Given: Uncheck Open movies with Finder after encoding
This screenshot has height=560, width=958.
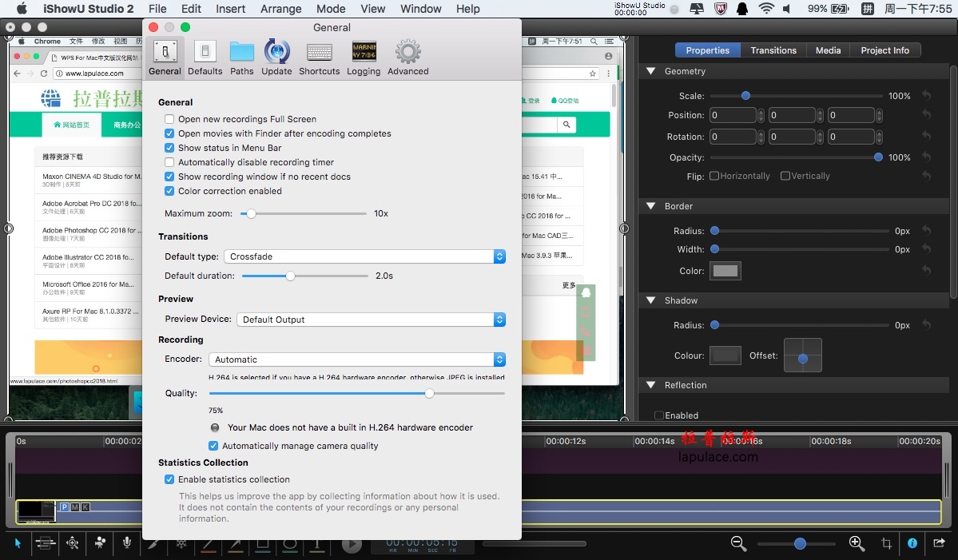Looking at the screenshot, I should [169, 133].
